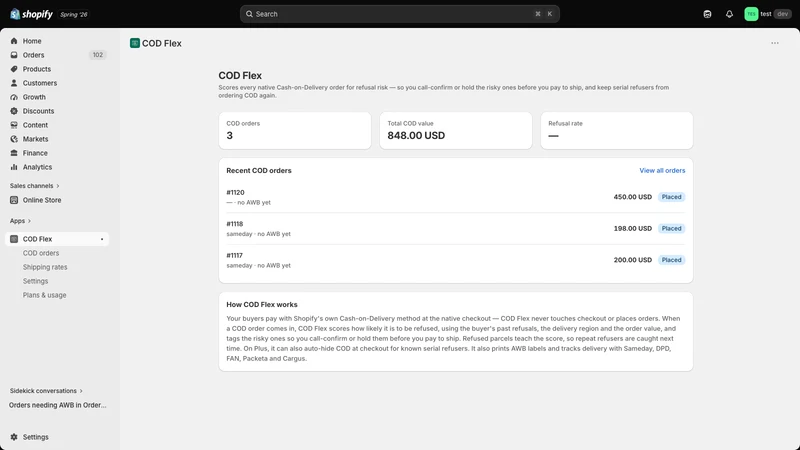Open notifications bell icon
Screen dimensions: 800x450
(729, 14)
